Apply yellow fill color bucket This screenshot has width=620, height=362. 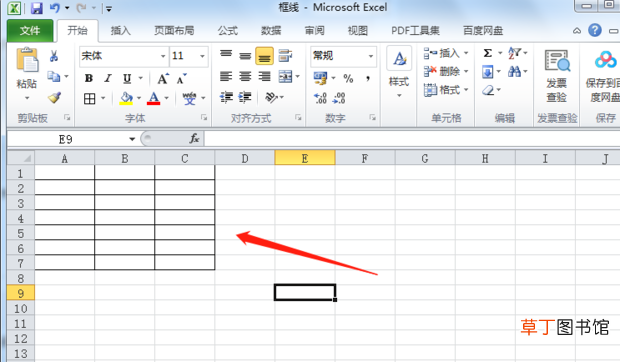[127, 98]
